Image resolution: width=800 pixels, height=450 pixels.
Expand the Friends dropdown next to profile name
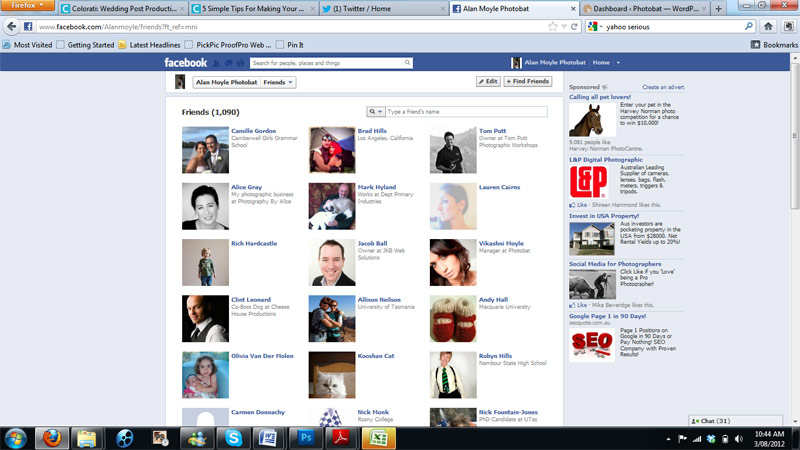tap(279, 82)
